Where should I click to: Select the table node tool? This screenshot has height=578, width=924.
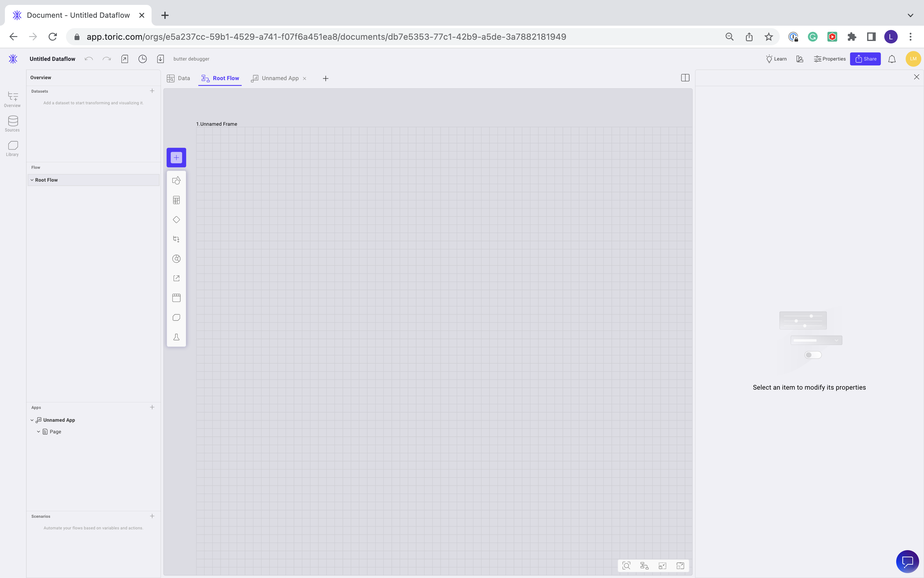click(176, 200)
